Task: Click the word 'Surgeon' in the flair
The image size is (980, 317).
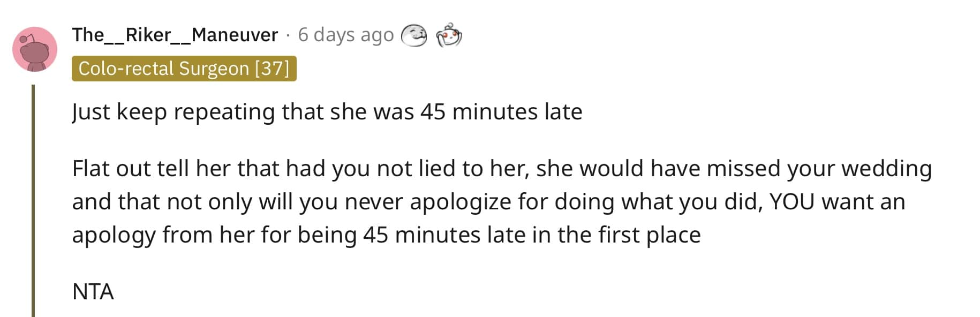Action: tap(214, 69)
